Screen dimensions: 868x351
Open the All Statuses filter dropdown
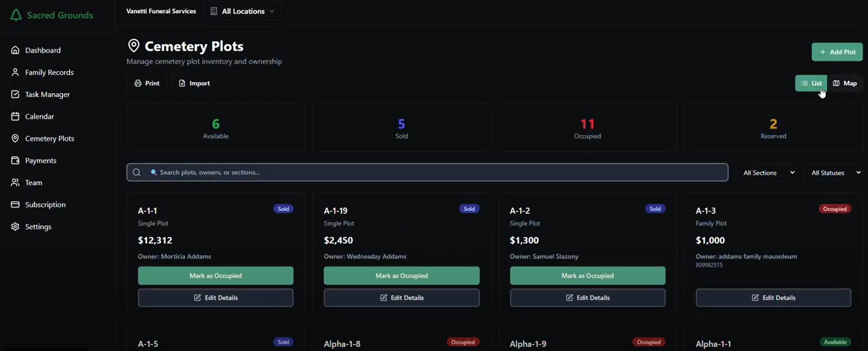click(835, 173)
